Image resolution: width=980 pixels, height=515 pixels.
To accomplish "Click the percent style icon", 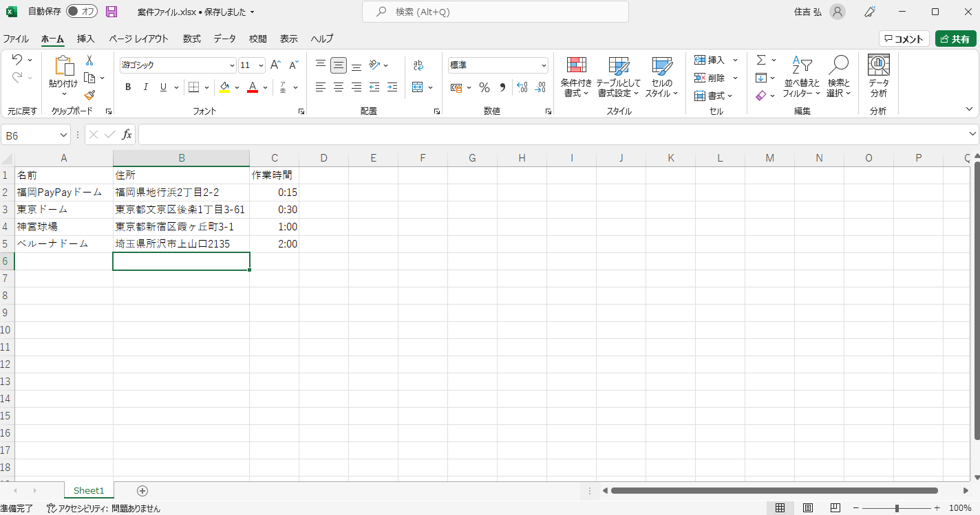I will (x=484, y=87).
